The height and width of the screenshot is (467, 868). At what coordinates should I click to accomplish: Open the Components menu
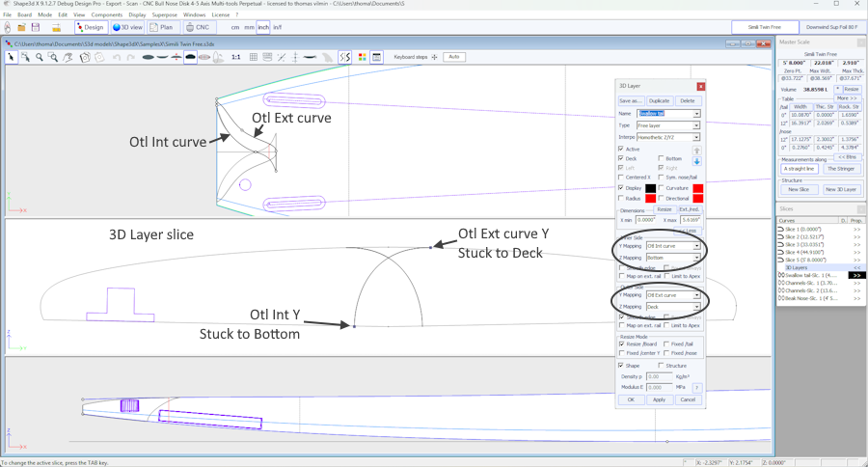coord(106,15)
